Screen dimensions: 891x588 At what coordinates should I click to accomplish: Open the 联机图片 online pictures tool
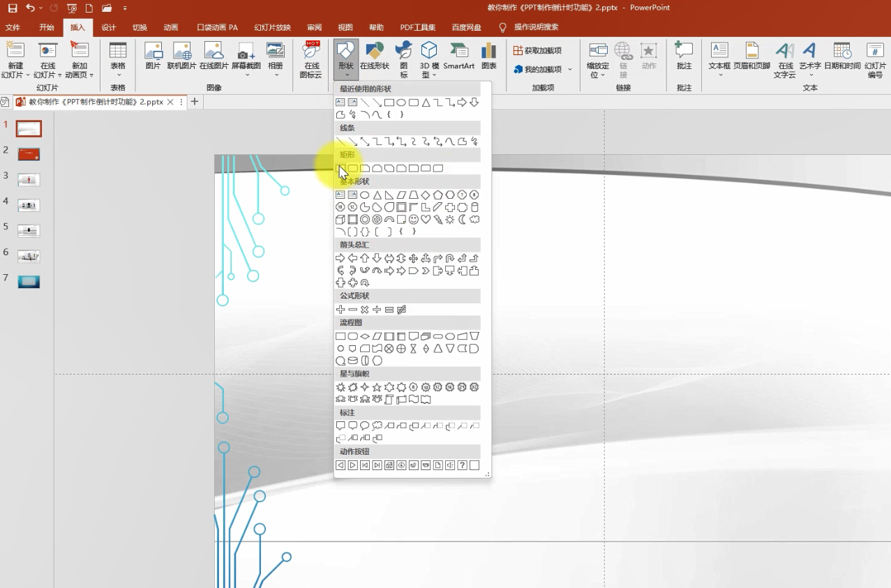pos(182,56)
